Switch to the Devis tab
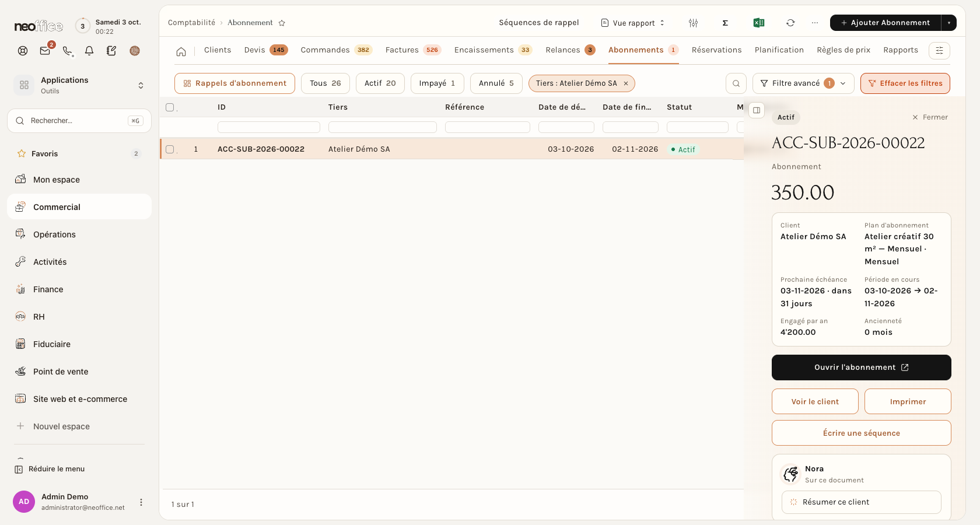 click(x=266, y=50)
